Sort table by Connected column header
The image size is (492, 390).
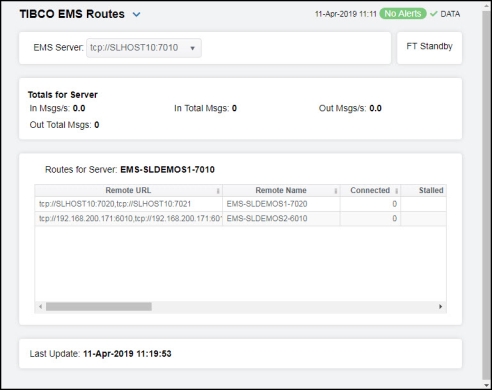370,190
